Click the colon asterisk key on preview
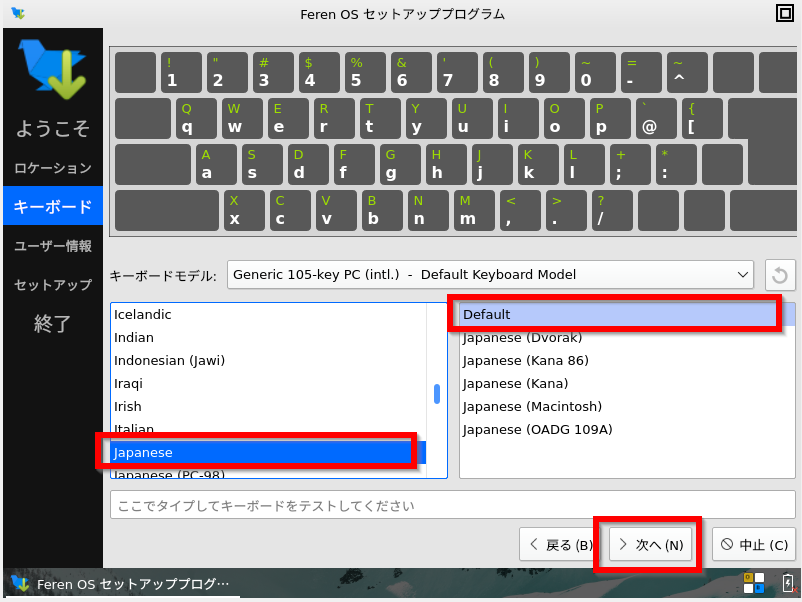Screen dimensions: 802x602 676,164
